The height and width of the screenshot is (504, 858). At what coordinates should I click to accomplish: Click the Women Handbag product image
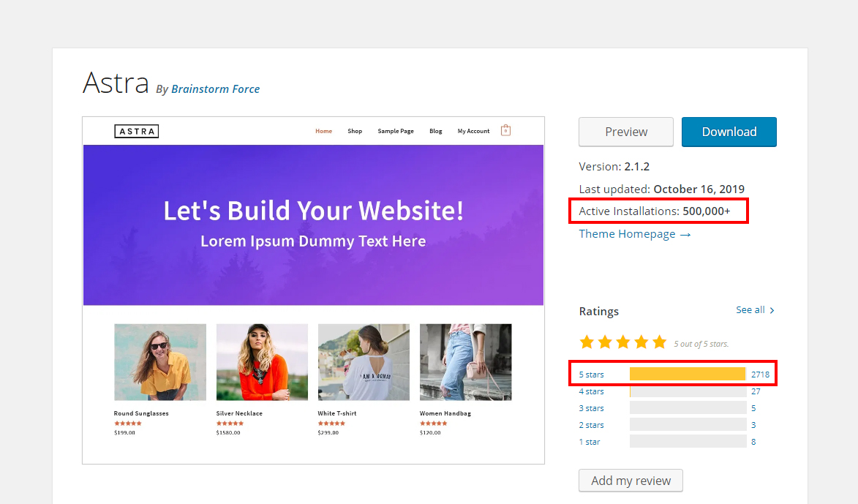(x=466, y=362)
